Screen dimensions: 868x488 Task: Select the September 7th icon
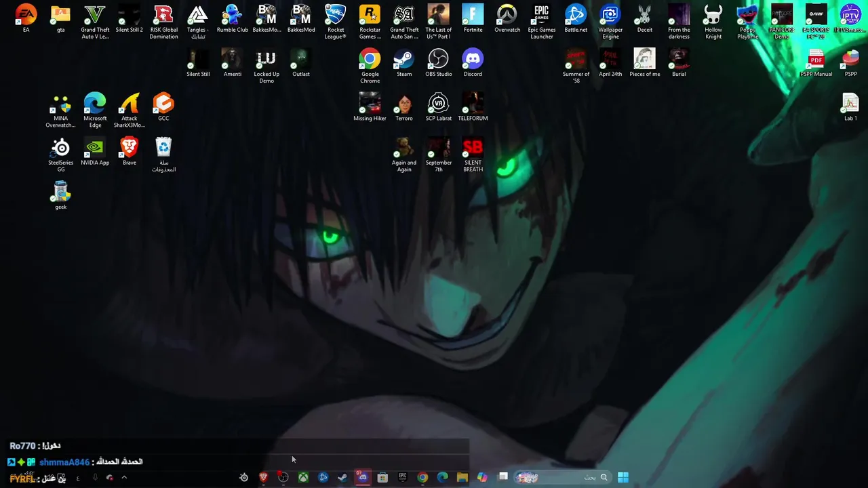(438, 155)
